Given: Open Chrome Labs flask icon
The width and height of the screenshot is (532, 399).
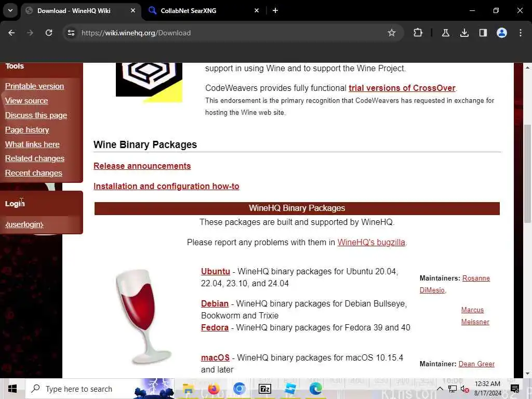Looking at the screenshot, I should tap(445, 33).
